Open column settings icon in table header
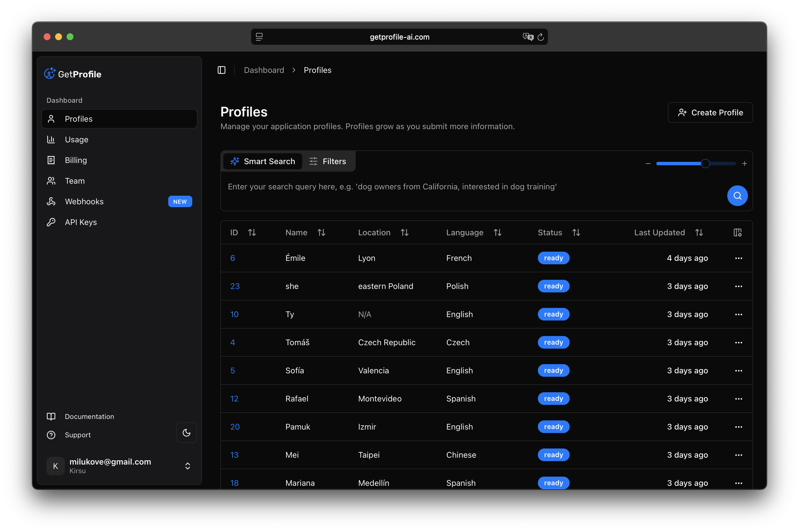 pos(737,232)
